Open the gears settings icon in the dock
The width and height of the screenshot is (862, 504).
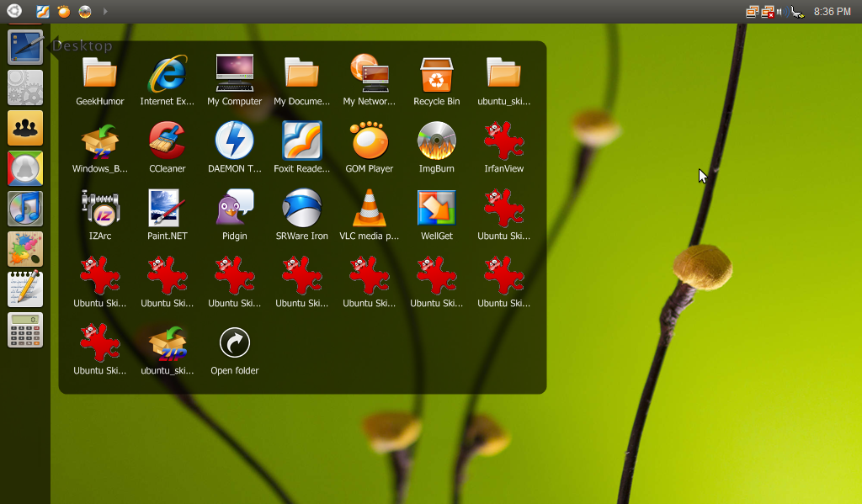(25, 88)
